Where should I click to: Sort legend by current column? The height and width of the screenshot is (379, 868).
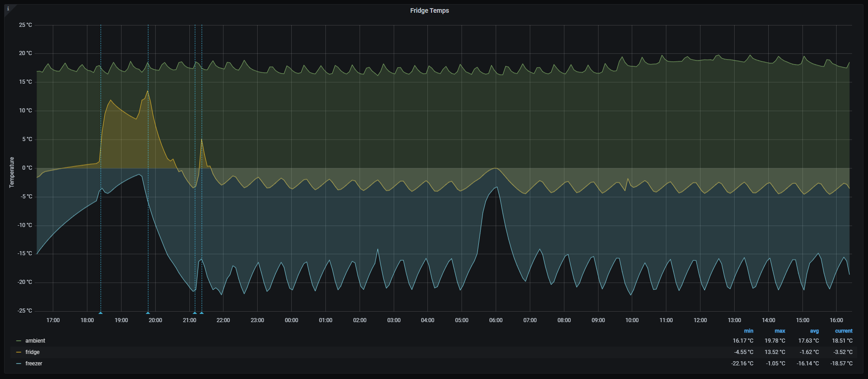(843, 331)
